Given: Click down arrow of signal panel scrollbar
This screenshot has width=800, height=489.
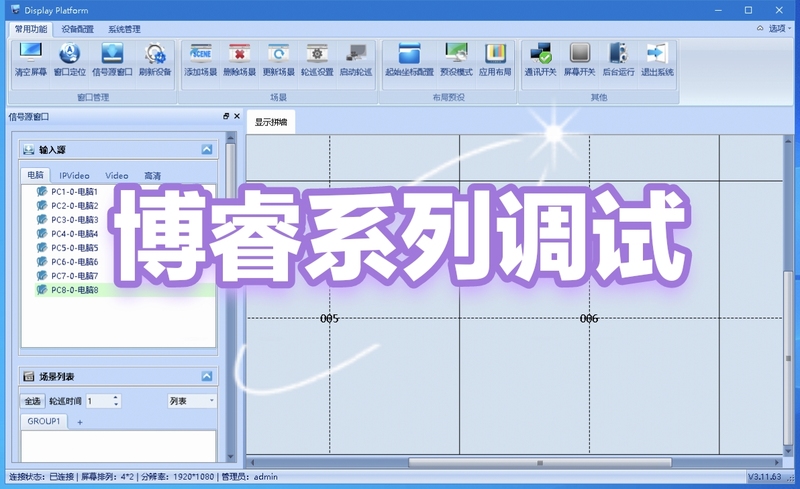Looking at the screenshot, I should (x=230, y=457).
